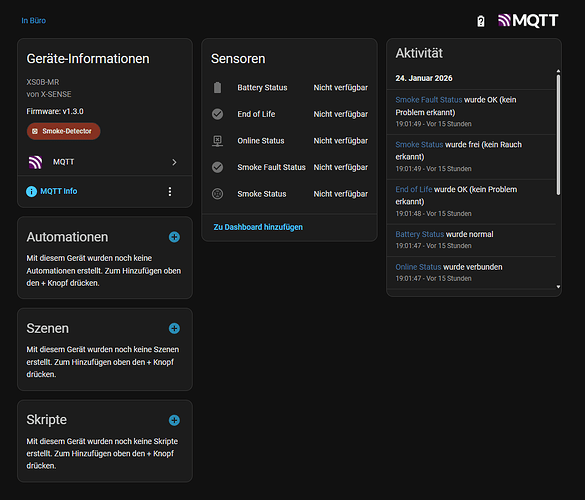The height and width of the screenshot is (500, 585).
Task: Open Smoke Fault Status activity entry link
Action: pos(429,100)
